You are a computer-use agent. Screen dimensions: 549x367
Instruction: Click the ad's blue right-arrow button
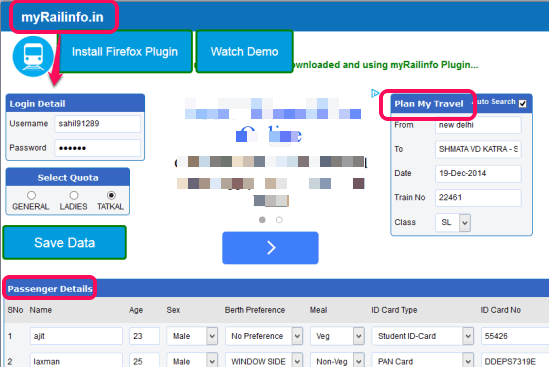[270, 248]
